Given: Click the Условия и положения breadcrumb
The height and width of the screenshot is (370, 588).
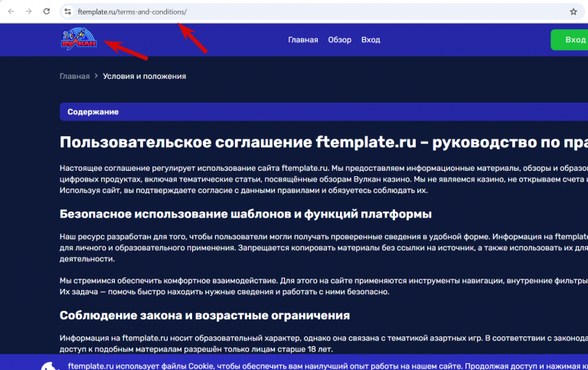Looking at the screenshot, I should pos(145,76).
